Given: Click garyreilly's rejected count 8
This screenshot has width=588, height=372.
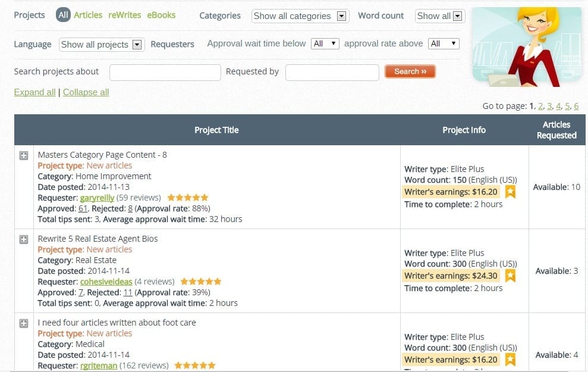Looking at the screenshot, I should 130,209.
